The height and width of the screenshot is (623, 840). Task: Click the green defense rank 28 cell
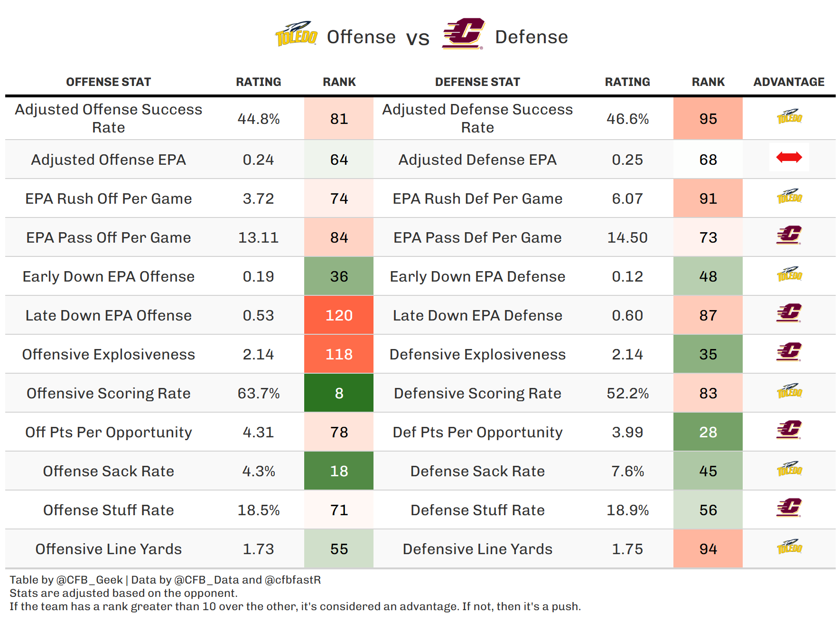click(708, 432)
